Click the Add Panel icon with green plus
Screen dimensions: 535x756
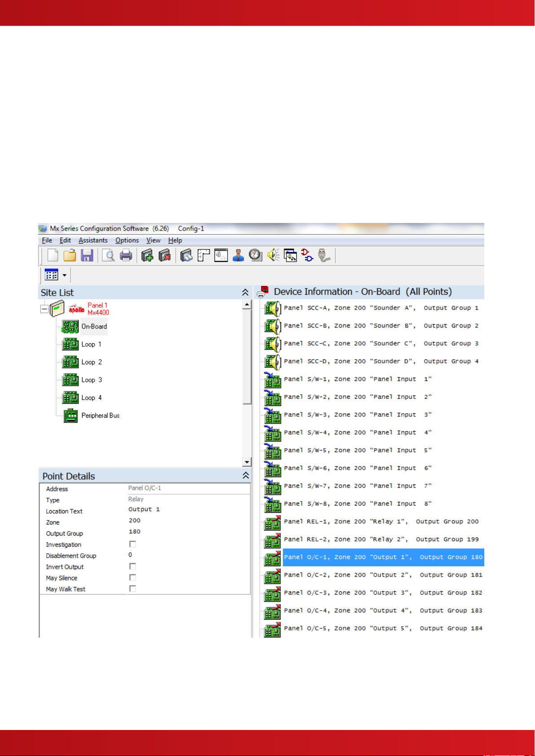(147, 256)
